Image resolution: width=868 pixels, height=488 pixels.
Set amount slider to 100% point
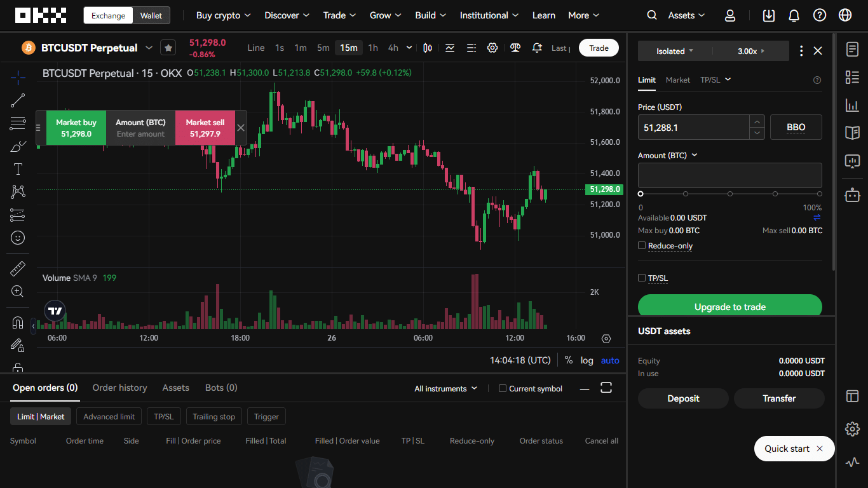click(x=820, y=194)
